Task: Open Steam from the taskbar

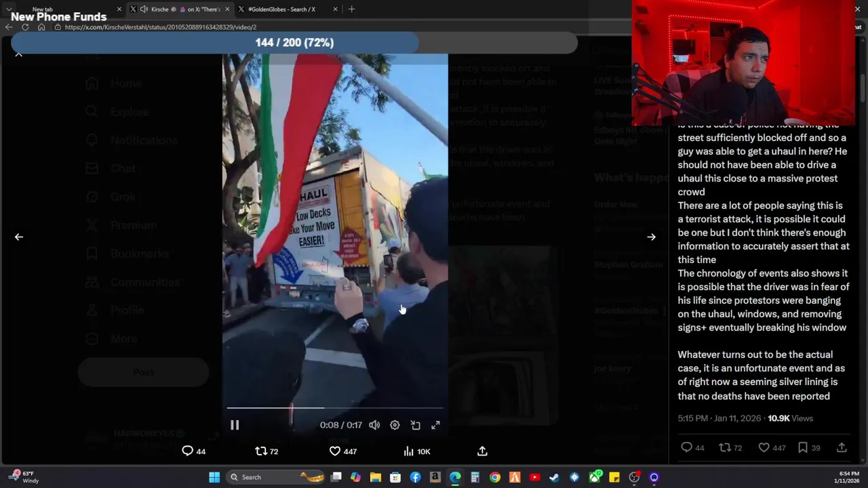Action: tap(554, 477)
